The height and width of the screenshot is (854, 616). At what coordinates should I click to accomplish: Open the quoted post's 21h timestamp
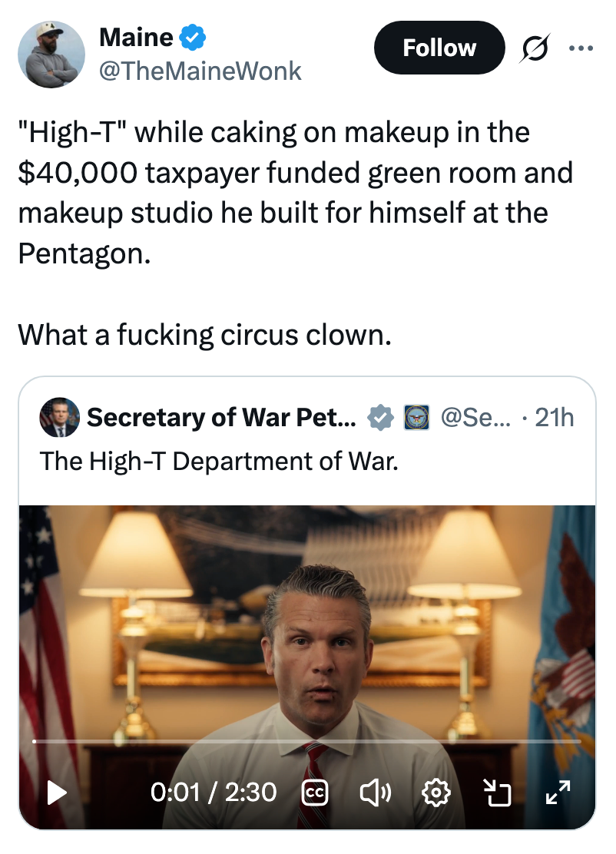click(x=555, y=418)
